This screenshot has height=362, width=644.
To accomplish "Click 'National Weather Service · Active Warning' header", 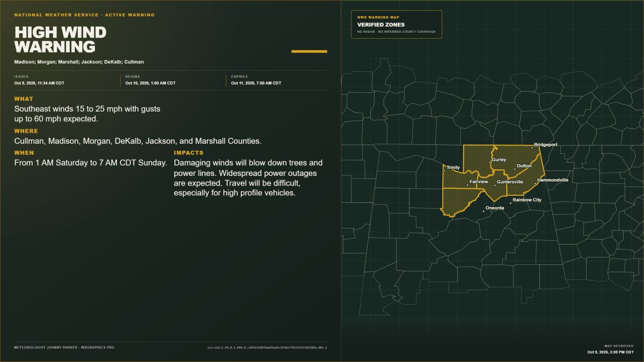I will (x=84, y=15).
